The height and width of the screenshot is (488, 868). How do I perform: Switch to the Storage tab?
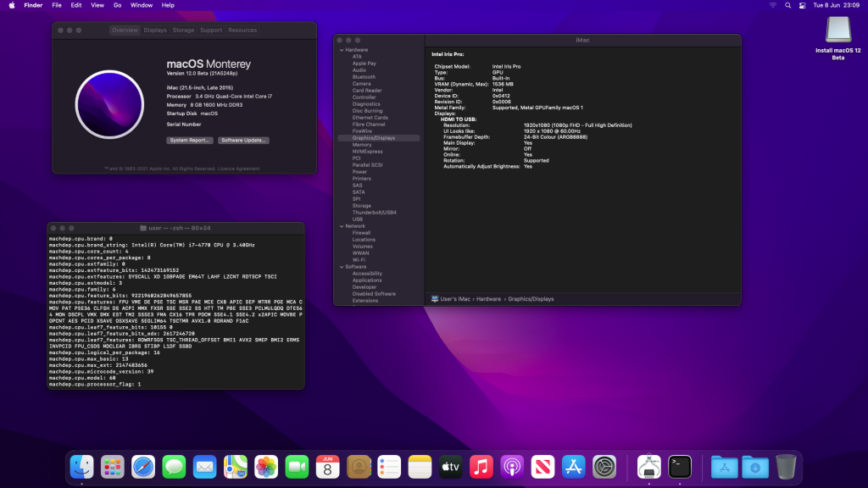click(183, 30)
